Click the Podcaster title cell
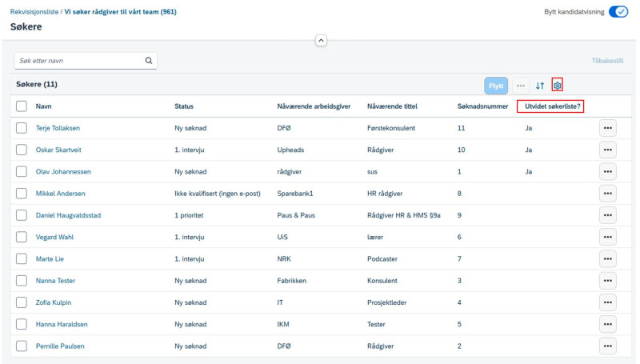Image resolution: width=640 pixels, height=364 pixels. [x=382, y=258]
